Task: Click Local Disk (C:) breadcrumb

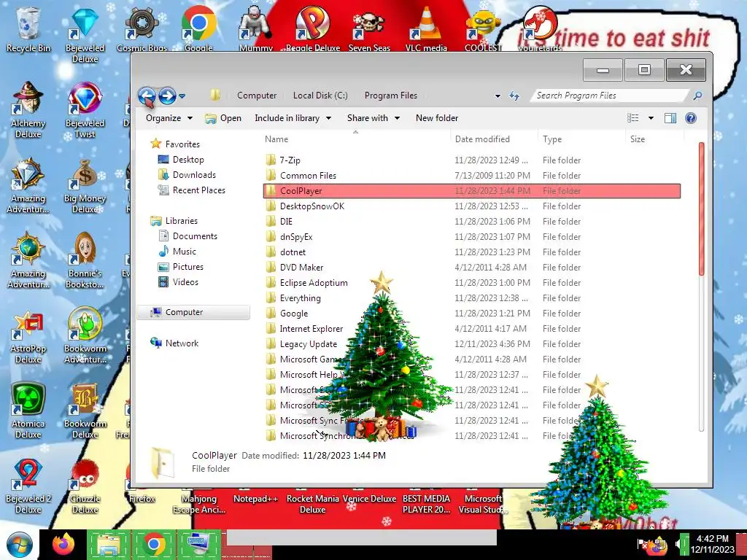Action: click(320, 96)
